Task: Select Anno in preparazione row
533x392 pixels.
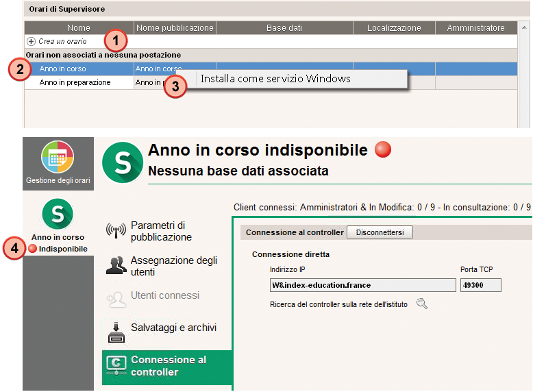Action: (271, 83)
